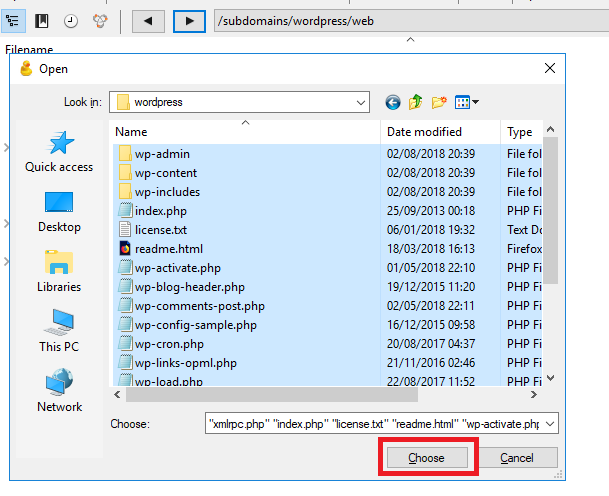Image resolution: width=609 pixels, height=496 pixels.
Task: Click the horizontal scrollbar thumb
Action: pyautogui.click(x=272, y=395)
